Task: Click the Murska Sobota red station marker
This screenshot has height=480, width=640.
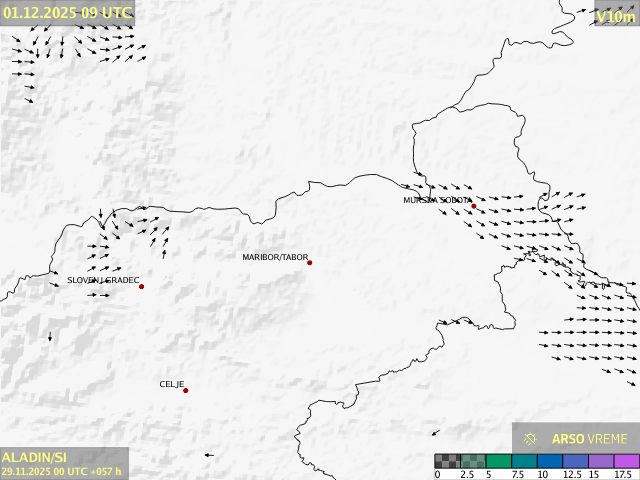Action: [474, 206]
